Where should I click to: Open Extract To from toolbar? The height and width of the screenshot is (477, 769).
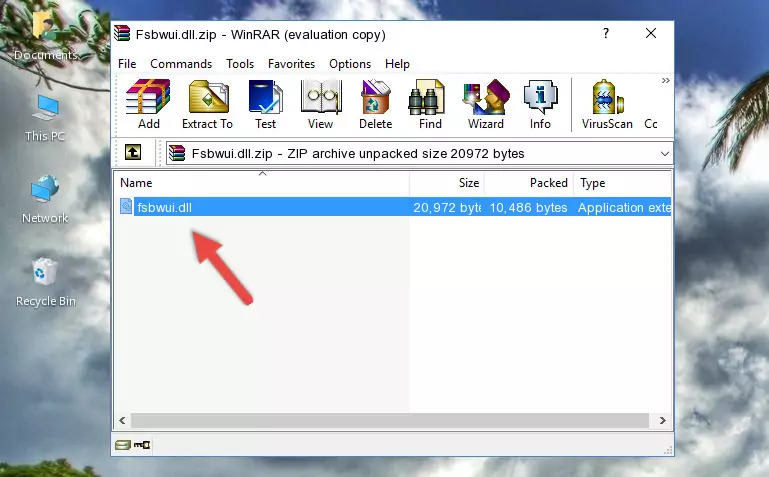pos(207,104)
